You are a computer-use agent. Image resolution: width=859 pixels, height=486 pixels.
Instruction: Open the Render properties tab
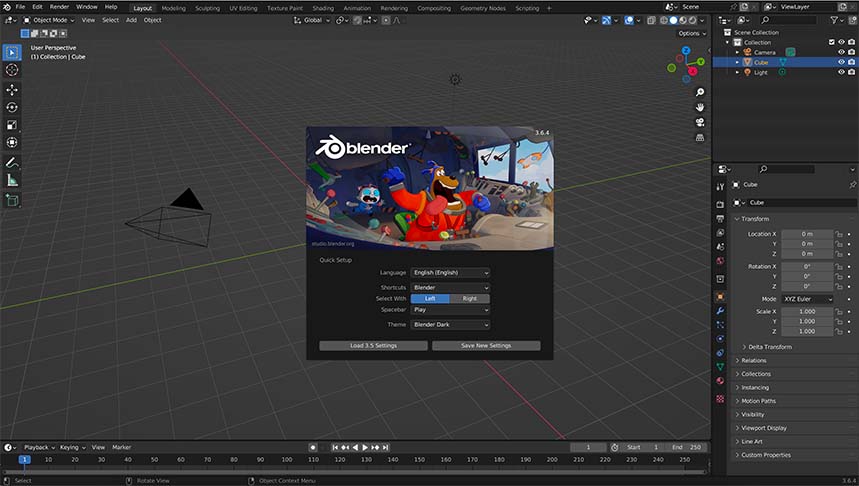(x=720, y=204)
